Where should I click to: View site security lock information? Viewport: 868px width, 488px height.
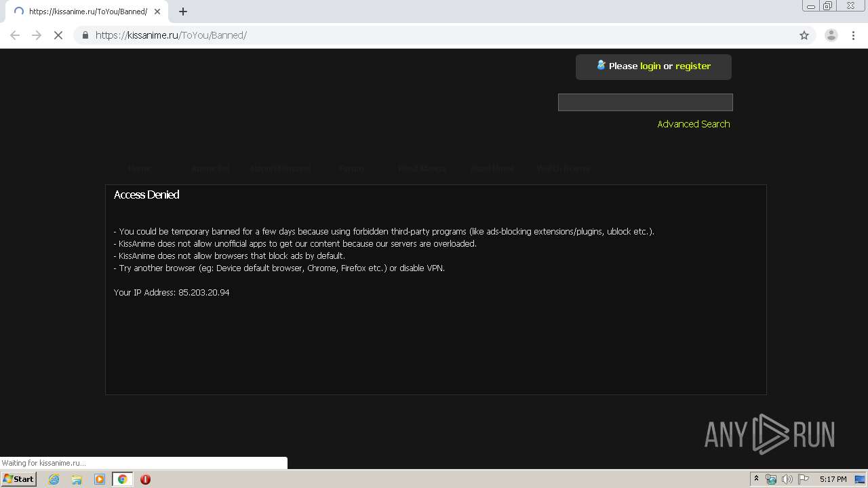tap(85, 35)
